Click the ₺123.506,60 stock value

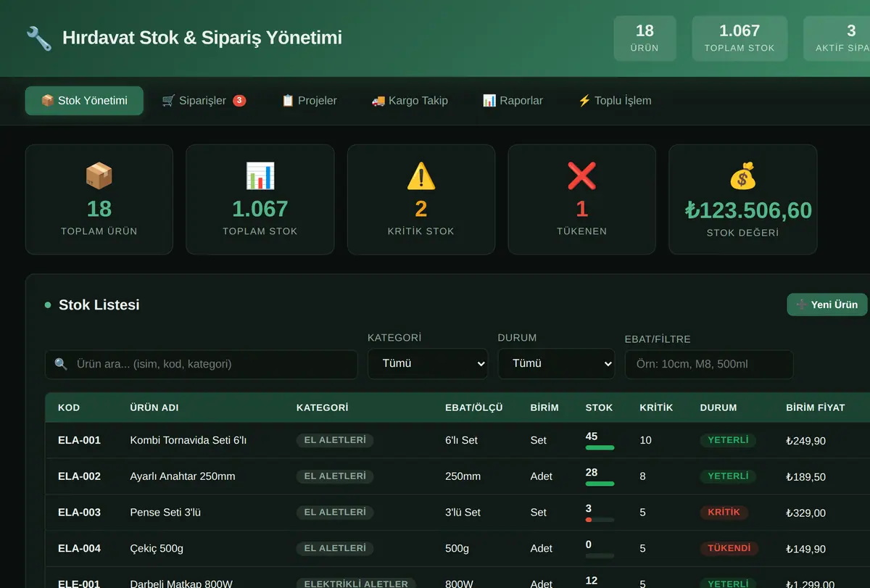[x=748, y=210]
